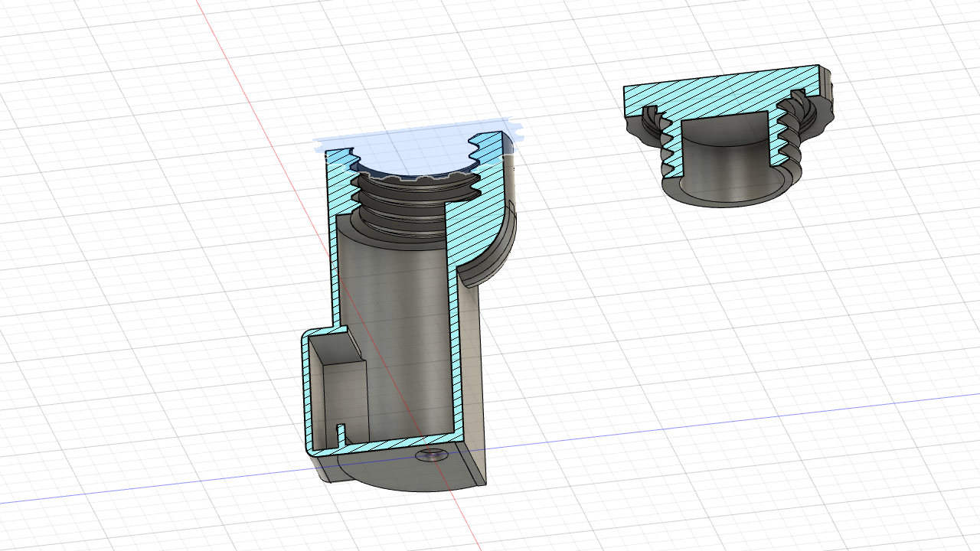The height and width of the screenshot is (551, 980).
Task: Select the small hole on container base
Action: tap(430, 456)
